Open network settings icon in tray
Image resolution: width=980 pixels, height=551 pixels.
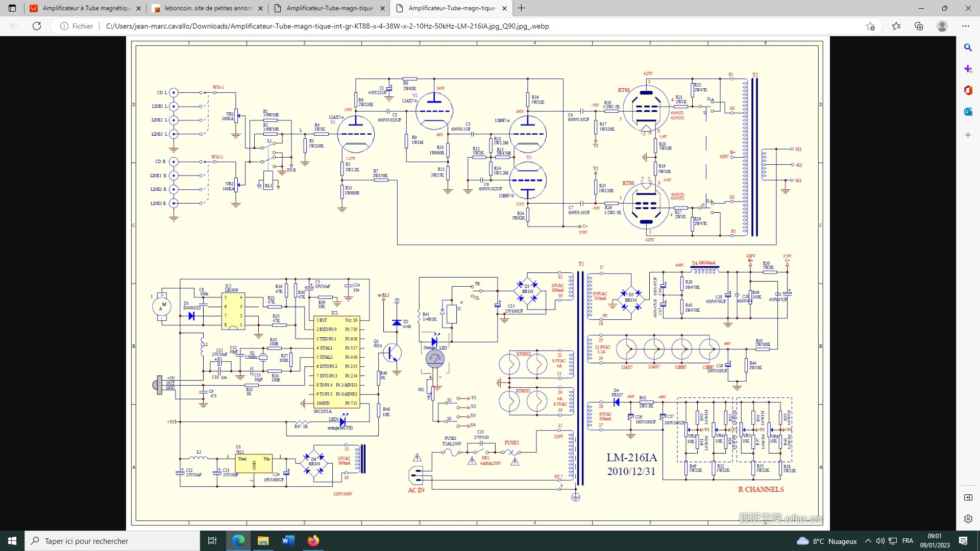click(x=893, y=541)
